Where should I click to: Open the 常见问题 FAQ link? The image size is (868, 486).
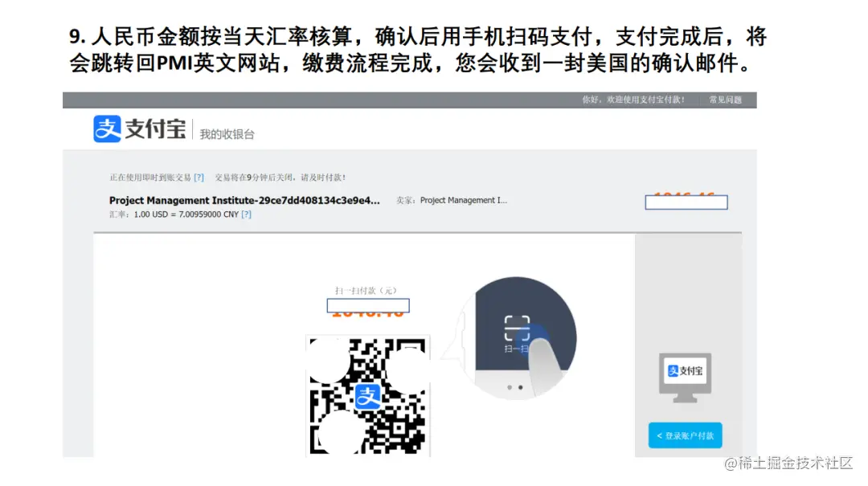tap(725, 100)
